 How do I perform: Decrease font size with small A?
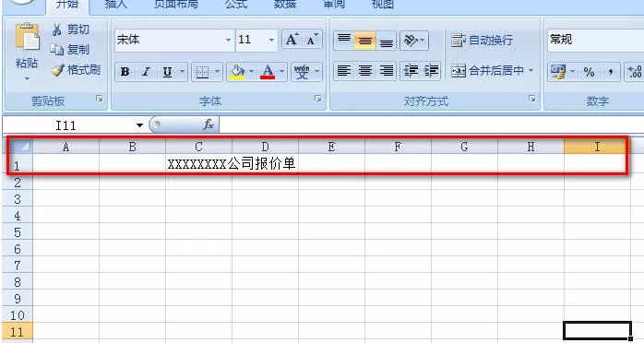pos(313,40)
